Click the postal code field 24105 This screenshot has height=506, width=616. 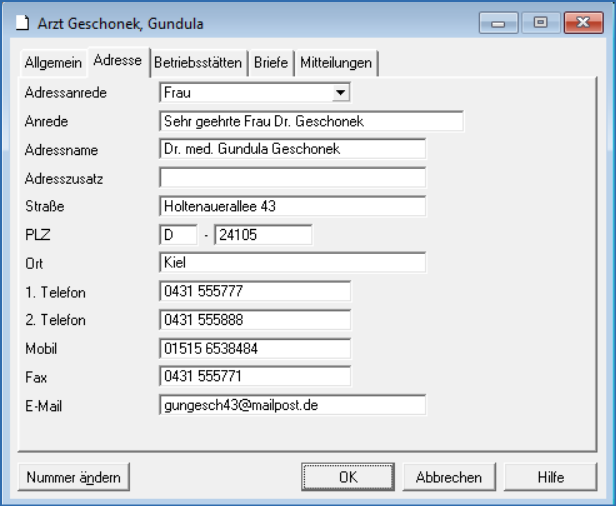point(263,235)
